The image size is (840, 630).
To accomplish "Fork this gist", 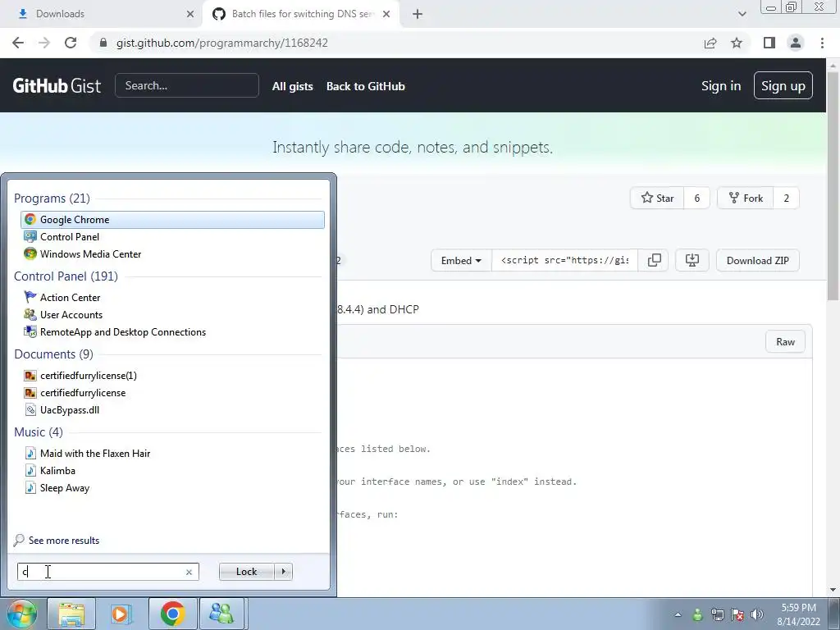I will pyautogui.click(x=746, y=199).
